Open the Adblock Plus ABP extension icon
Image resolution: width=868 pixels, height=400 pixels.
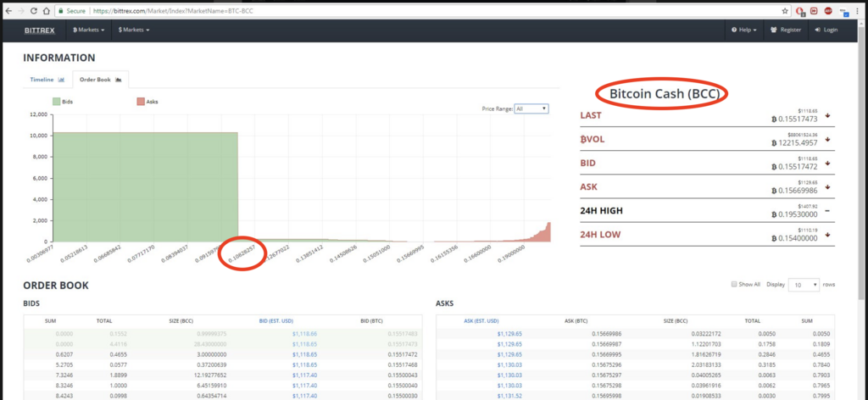[828, 10]
